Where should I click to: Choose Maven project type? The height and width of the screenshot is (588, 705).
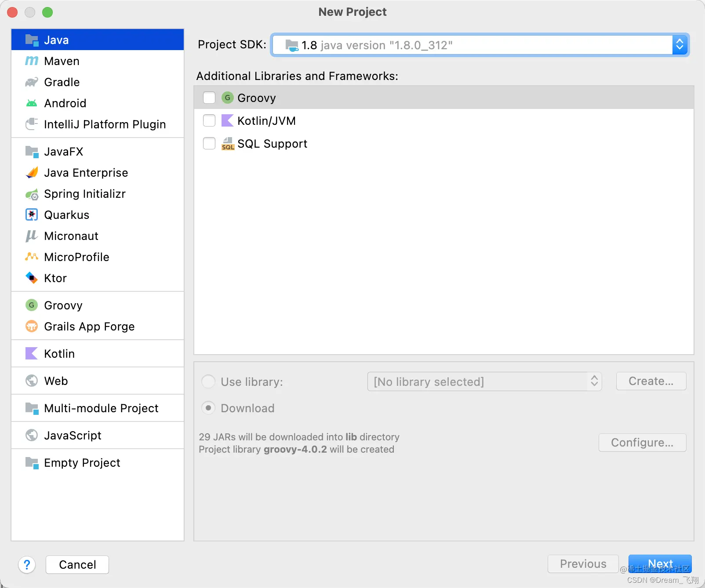pyautogui.click(x=98, y=61)
